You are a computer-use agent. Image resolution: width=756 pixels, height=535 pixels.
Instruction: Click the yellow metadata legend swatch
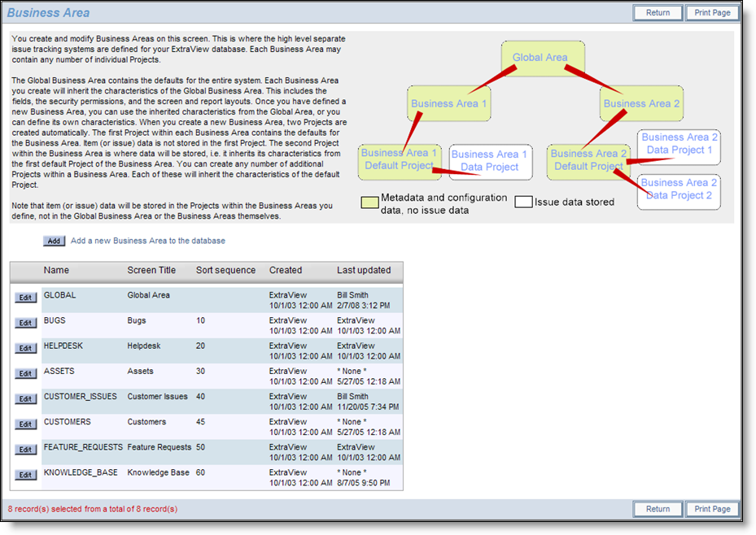click(369, 202)
